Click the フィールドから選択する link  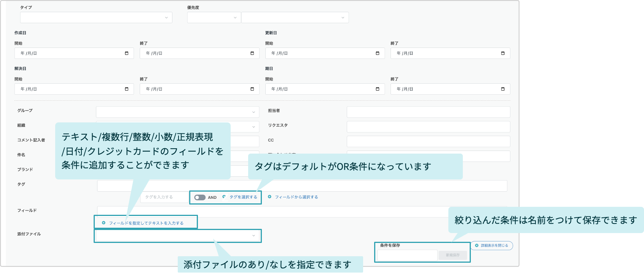(x=296, y=197)
